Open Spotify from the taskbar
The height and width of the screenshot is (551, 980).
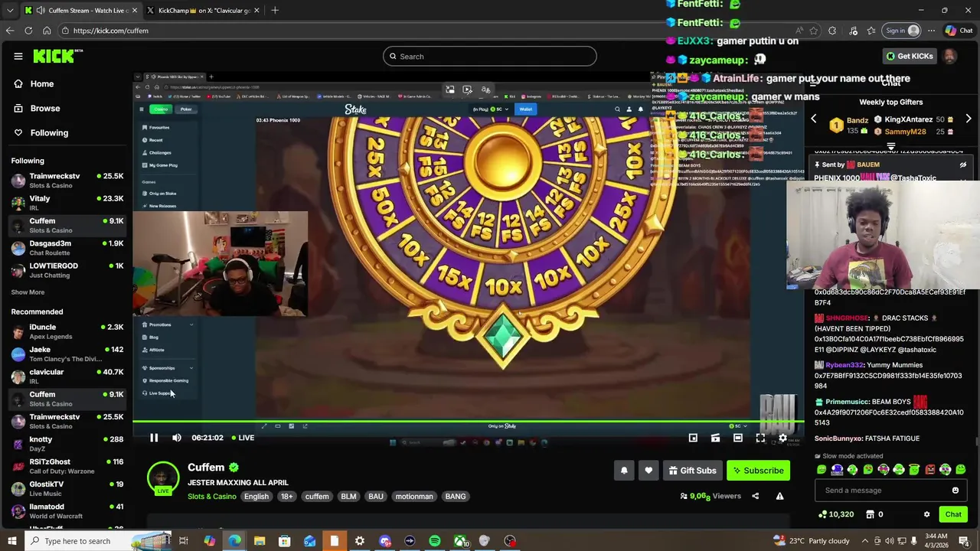[x=435, y=541]
